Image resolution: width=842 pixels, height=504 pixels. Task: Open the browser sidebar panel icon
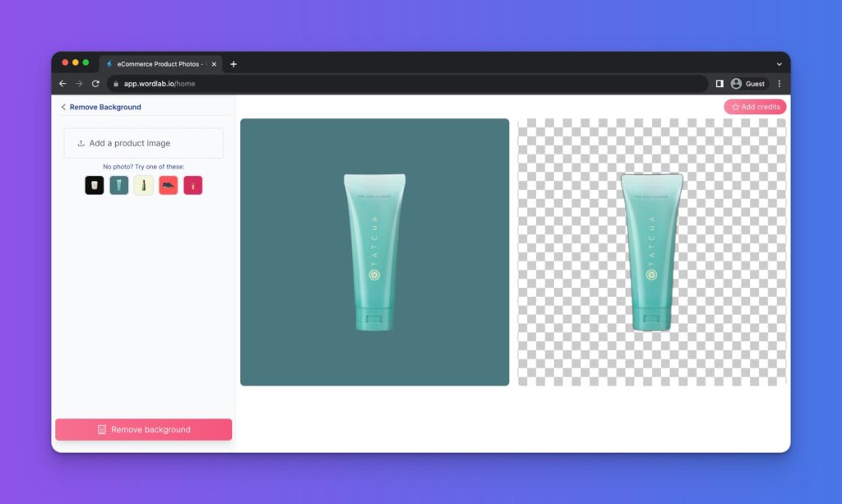point(719,83)
